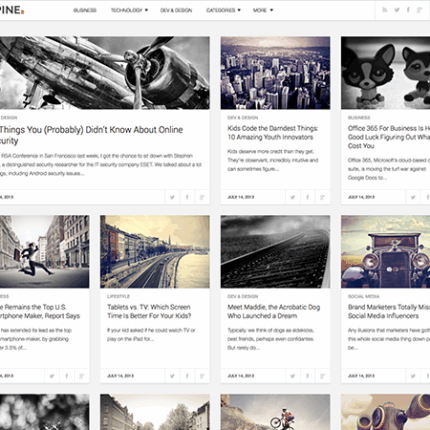Open the toy dogs thumbnail
The image size is (430, 430).
[x=385, y=73]
